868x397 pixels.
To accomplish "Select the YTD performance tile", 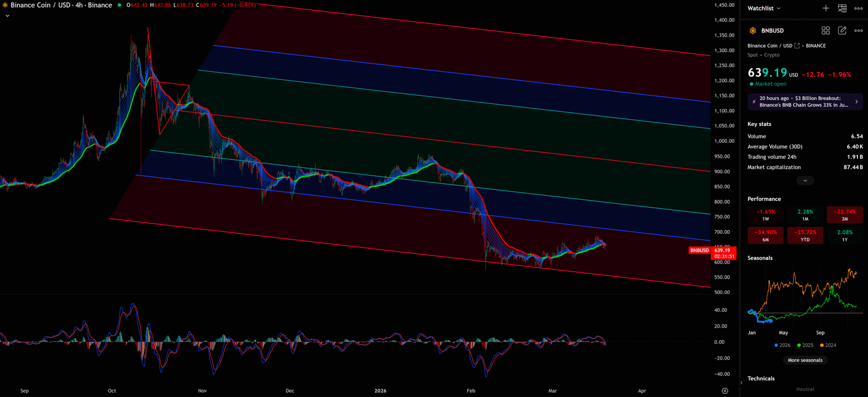I will [805, 235].
